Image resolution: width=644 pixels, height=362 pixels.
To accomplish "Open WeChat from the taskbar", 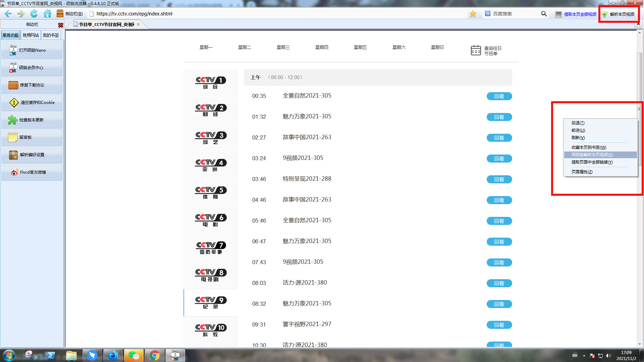I will [133, 355].
